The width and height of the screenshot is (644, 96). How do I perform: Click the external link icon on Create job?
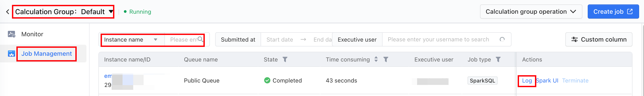630,12
